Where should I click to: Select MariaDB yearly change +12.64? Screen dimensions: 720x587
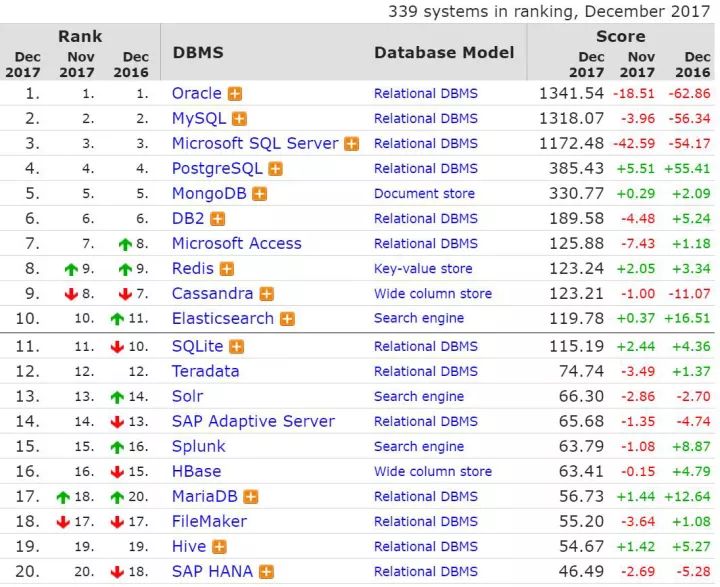click(x=687, y=496)
